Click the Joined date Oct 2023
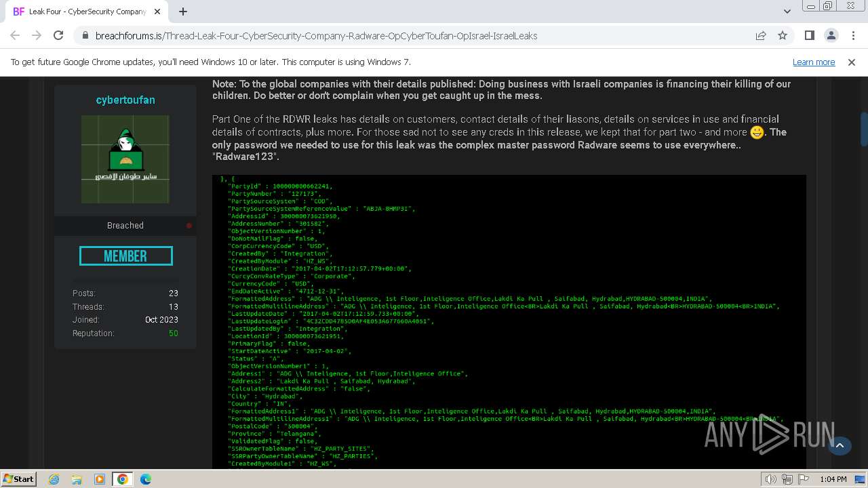Viewport: 868px width, 488px height. 161,320
